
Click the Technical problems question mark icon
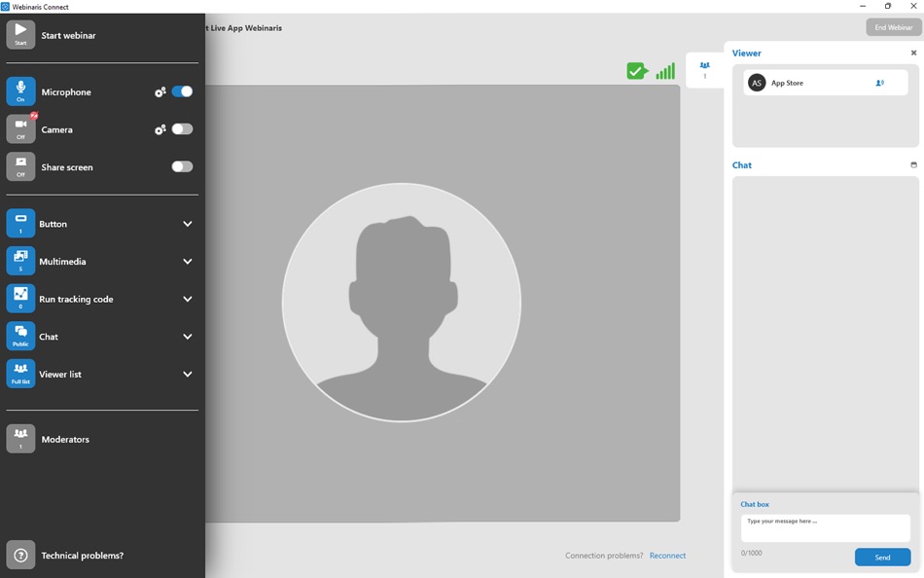click(x=20, y=555)
